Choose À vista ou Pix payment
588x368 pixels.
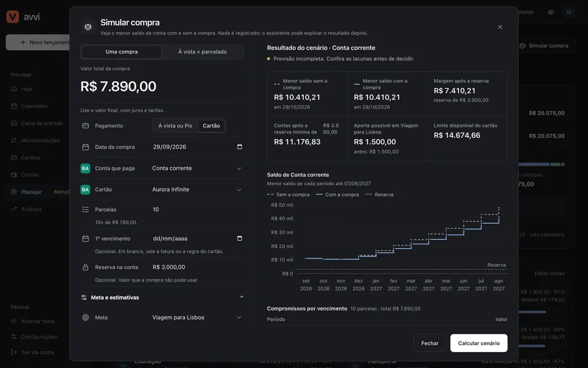[175, 126]
